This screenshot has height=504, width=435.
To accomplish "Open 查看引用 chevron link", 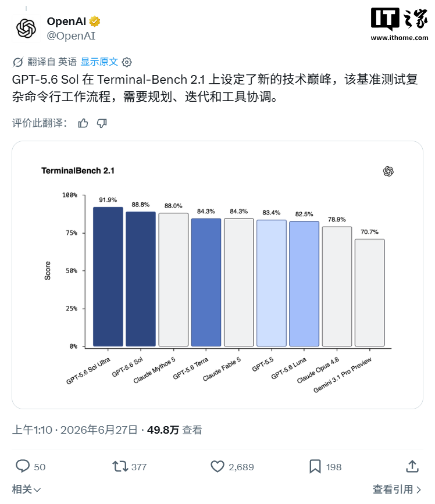I will click(x=397, y=489).
